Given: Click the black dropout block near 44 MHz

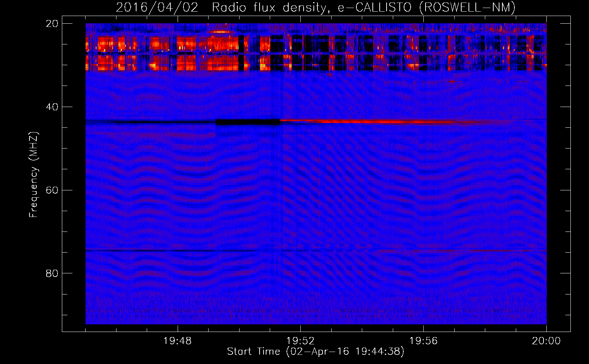Looking at the screenshot, I should point(248,122).
